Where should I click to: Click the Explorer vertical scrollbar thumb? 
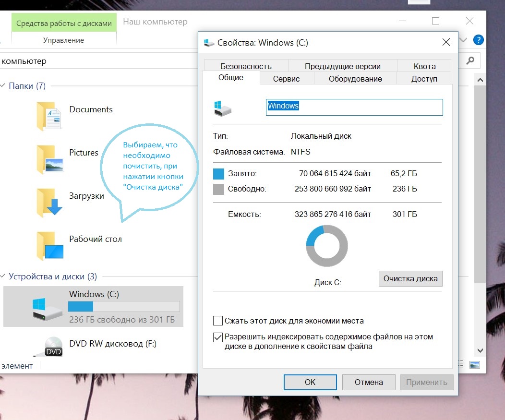480,183
